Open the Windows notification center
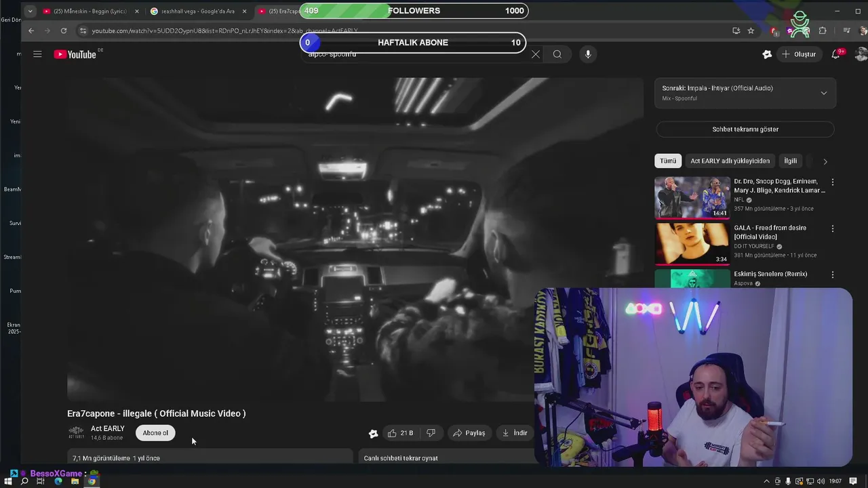The width and height of the screenshot is (868, 488). click(x=854, y=481)
